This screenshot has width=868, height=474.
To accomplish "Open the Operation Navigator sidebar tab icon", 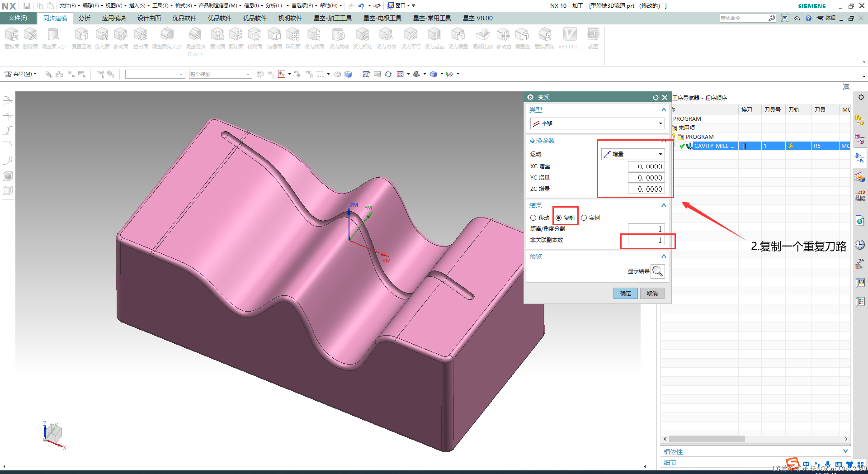I will pos(860,158).
